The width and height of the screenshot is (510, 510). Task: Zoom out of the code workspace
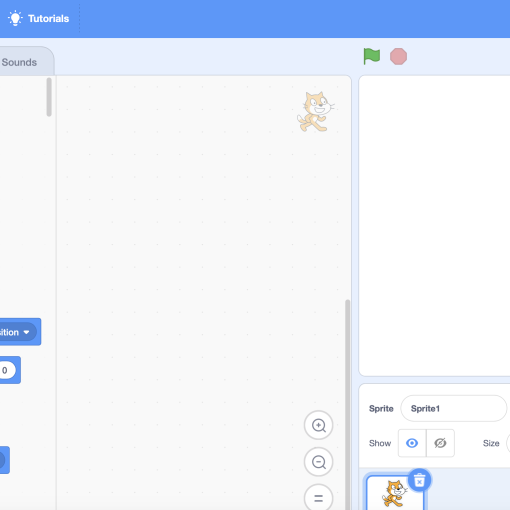[319, 462]
